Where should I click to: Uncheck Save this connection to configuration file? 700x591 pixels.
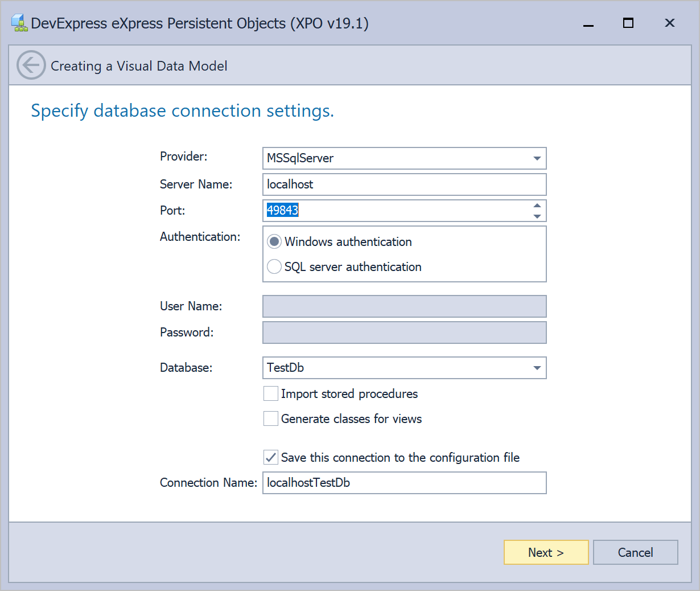pos(271,458)
